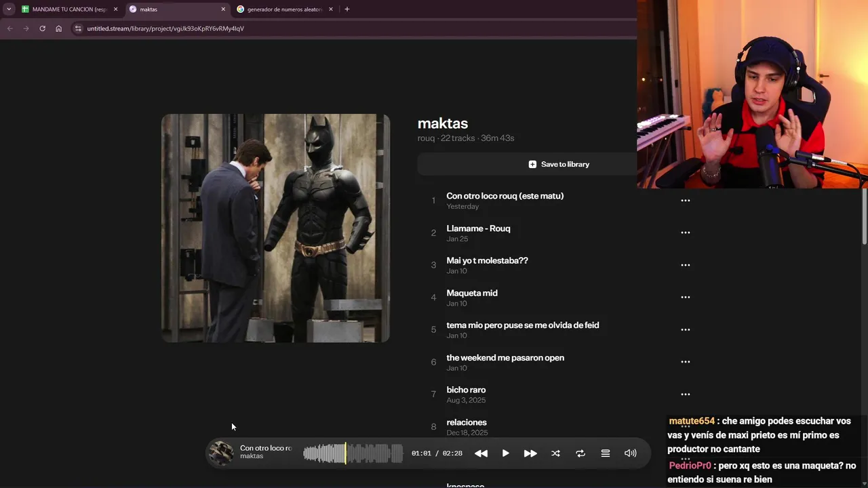Click the artist name rouq
Viewport: 868px width, 488px height.
pos(426,138)
